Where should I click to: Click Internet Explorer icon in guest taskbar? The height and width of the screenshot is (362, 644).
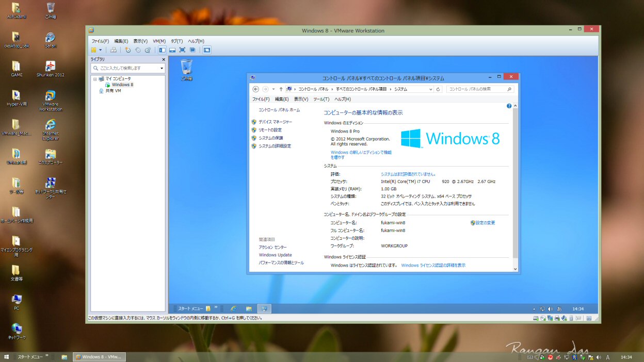[234, 308]
